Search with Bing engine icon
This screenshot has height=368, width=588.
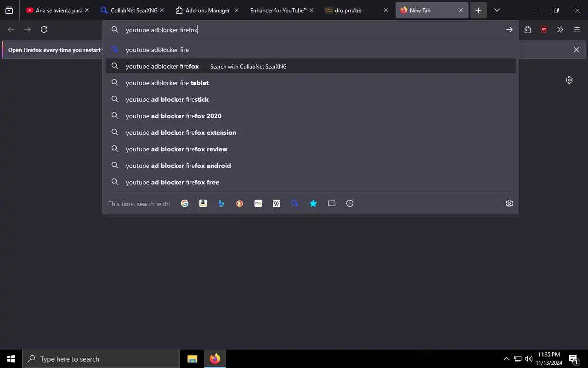point(221,203)
